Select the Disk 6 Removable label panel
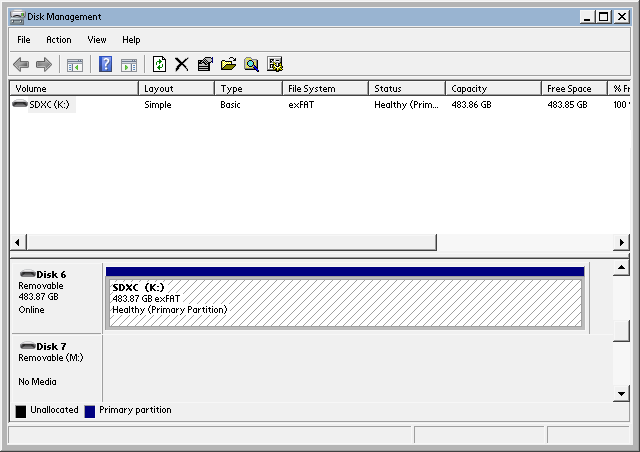Screen dimensions: 640x452 (x=57, y=298)
